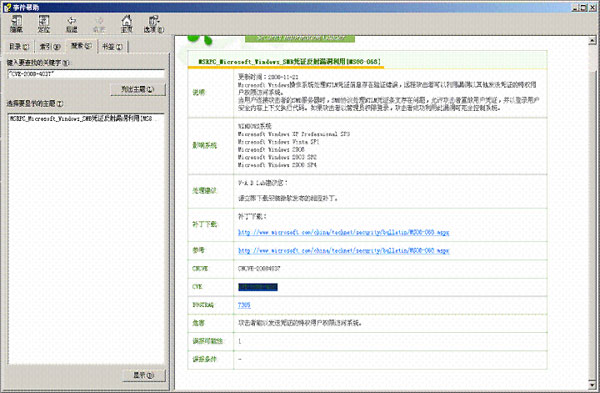Click the 说明 row label
The height and width of the screenshot is (393, 600).
tap(199, 92)
